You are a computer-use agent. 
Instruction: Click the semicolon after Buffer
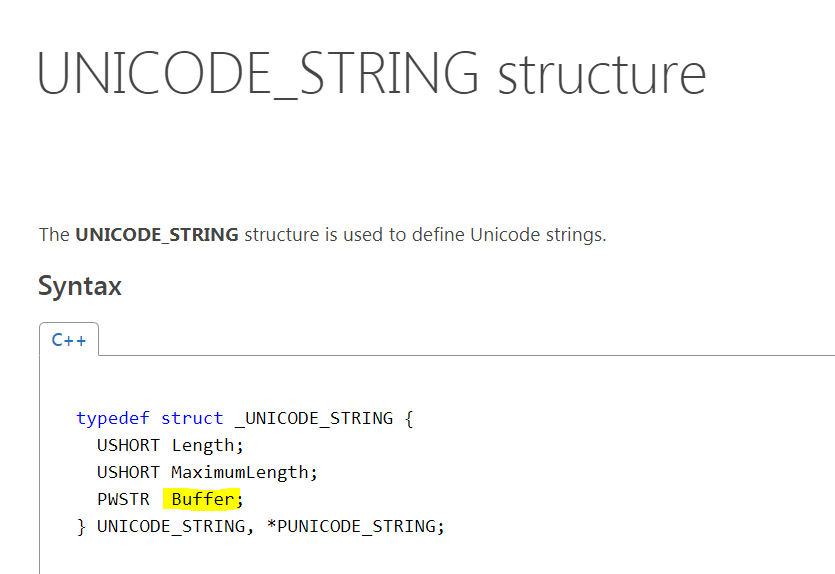(x=240, y=498)
